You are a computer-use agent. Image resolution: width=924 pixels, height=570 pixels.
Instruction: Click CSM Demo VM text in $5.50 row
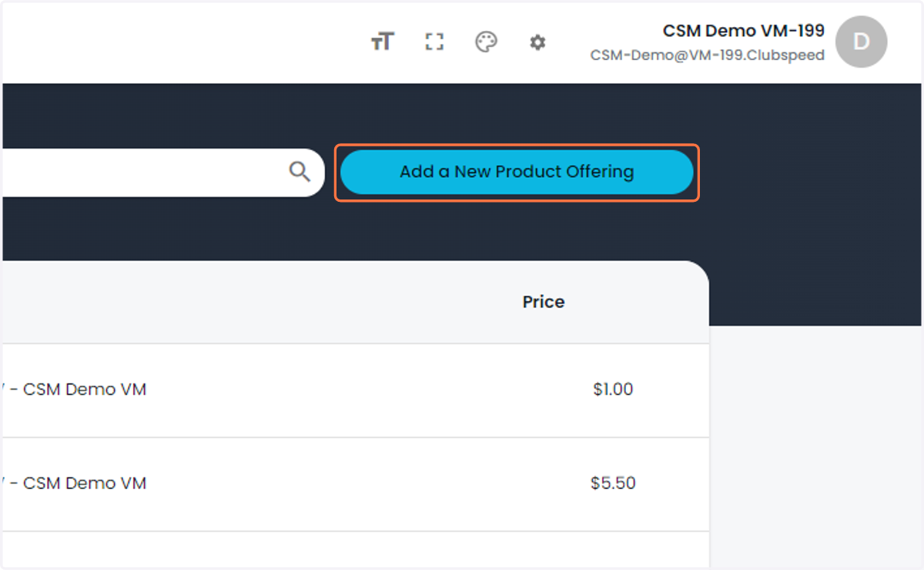click(85, 484)
